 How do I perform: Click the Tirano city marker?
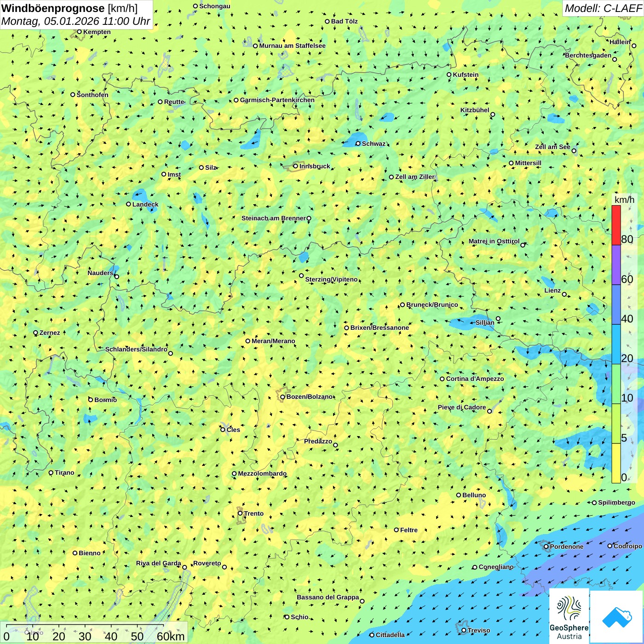[51, 472]
